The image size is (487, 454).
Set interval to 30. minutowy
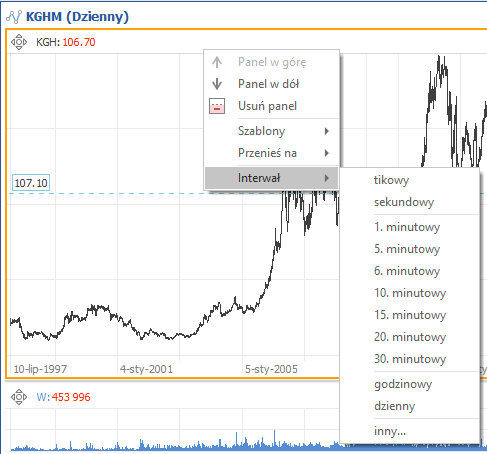(410, 359)
